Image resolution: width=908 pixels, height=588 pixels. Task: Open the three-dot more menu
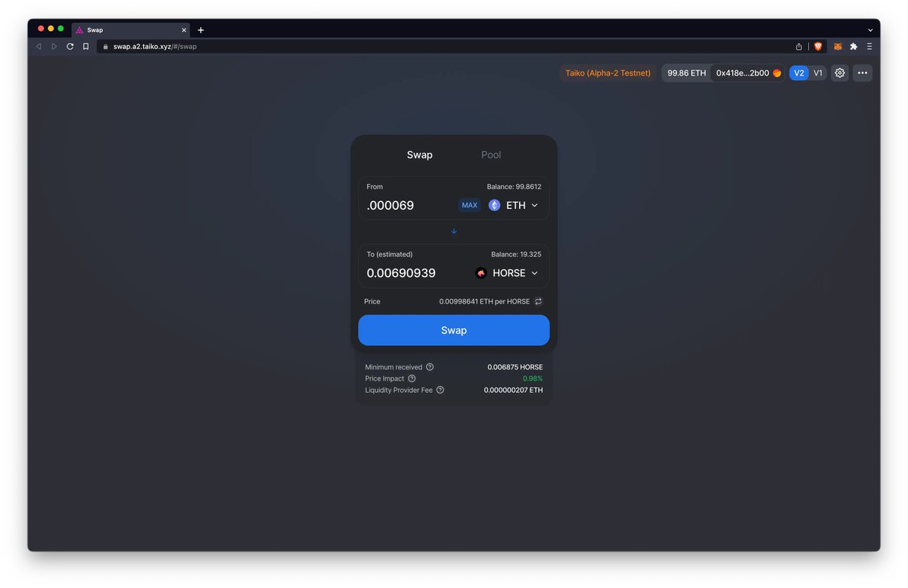click(x=863, y=73)
